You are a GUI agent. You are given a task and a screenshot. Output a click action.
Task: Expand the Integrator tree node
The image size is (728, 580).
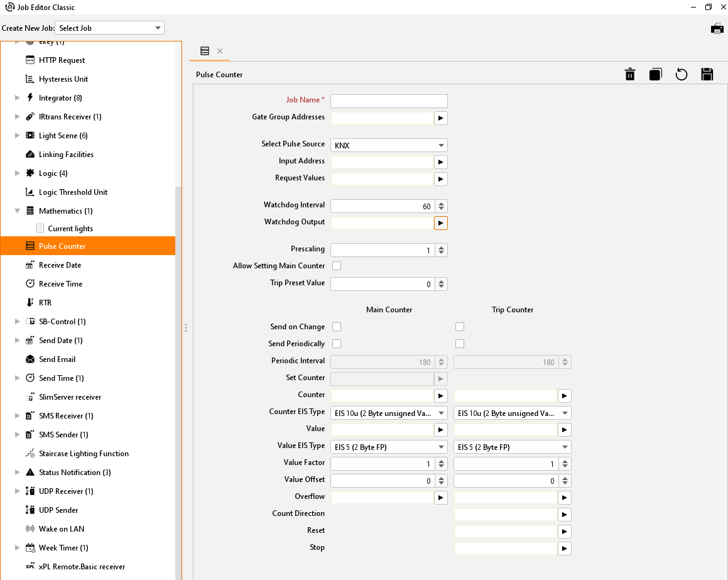pyautogui.click(x=18, y=98)
